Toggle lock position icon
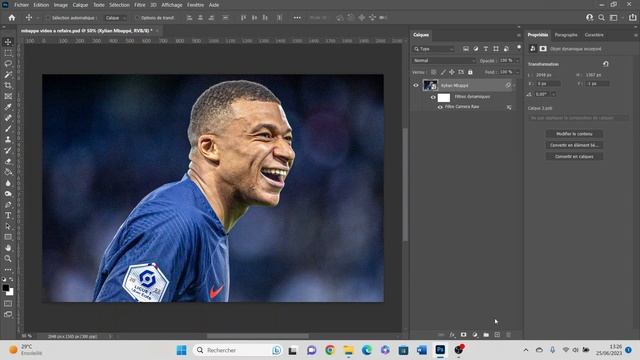Image resolution: width=640 pixels, height=360 pixels. (x=452, y=72)
